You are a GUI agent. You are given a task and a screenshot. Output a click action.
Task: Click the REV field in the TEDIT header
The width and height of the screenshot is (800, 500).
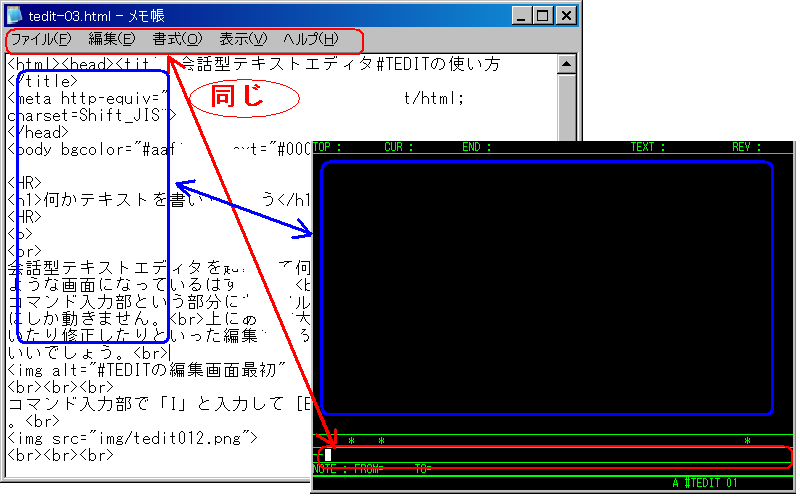(746, 147)
